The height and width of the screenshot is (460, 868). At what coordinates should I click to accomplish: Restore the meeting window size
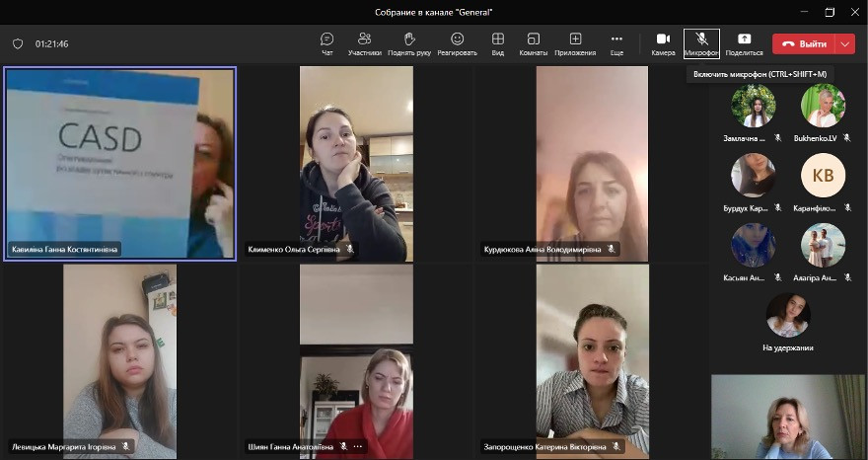(830, 12)
